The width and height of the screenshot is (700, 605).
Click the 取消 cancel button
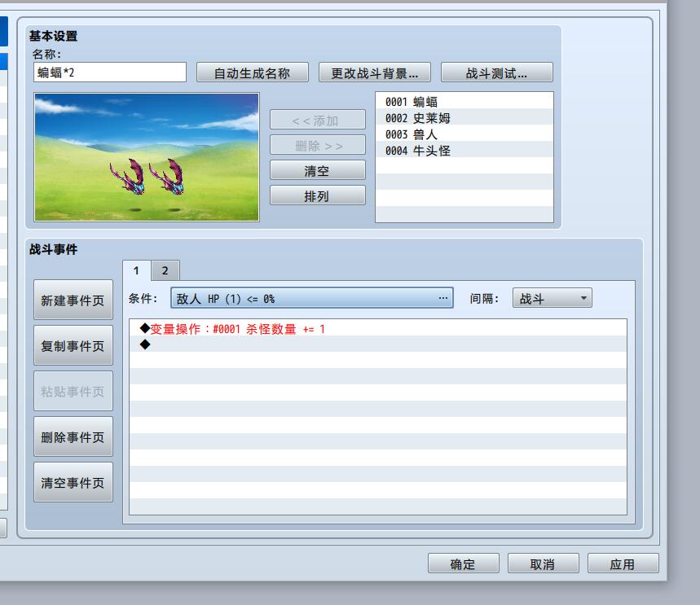[x=544, y=563]
